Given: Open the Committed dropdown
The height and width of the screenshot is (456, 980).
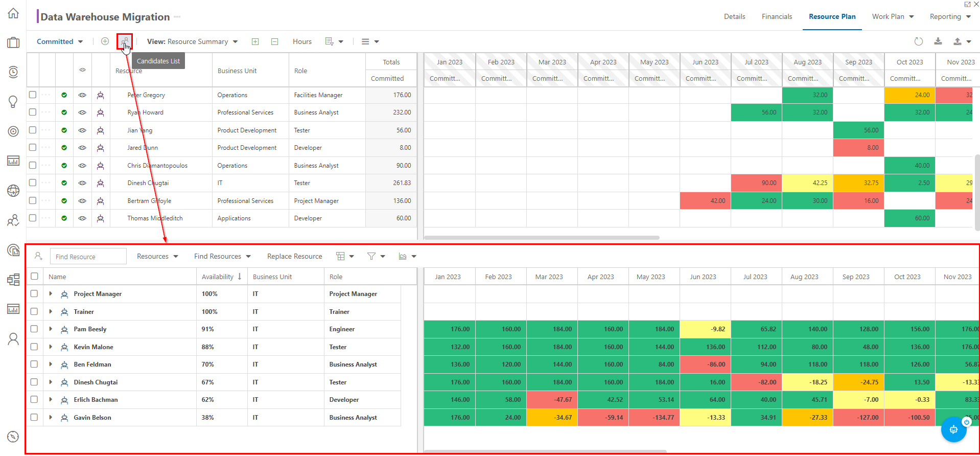Looking at the screenshot, I should click(x=60, y=41).
